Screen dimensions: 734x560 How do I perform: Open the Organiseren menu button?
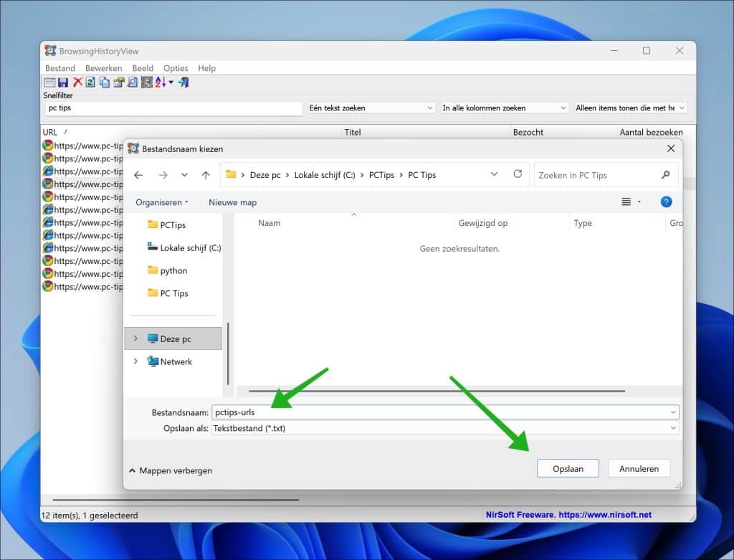[162, 202]
